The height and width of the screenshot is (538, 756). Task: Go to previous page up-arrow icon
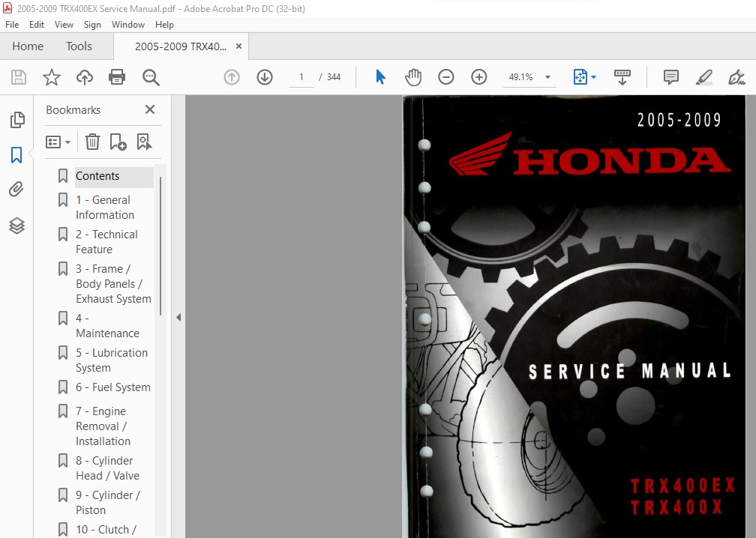tap(232, 77)
